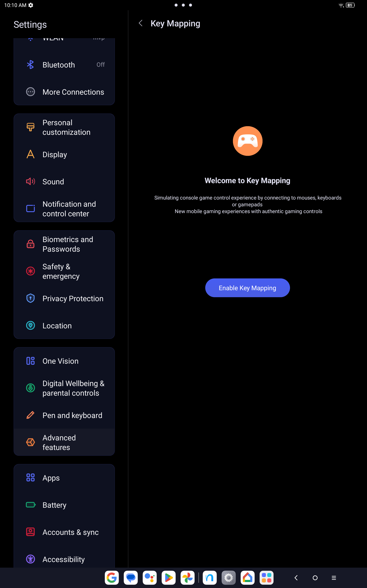Image resolution: width=367 pixels, height=588 pixels.
Task: Launch Google Photos from the dock
Action: pyautogui.click(x=187, y=578)
